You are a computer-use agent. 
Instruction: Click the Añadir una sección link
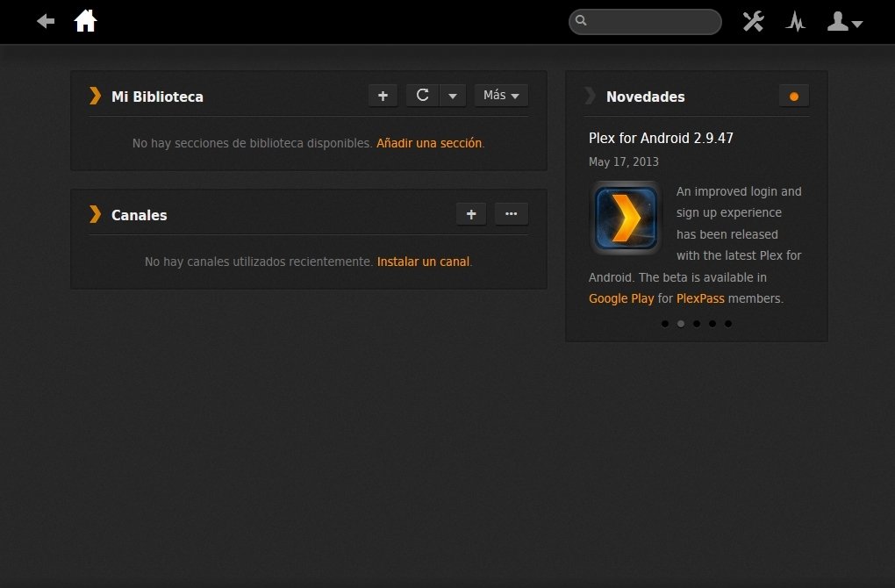(429, 143)
